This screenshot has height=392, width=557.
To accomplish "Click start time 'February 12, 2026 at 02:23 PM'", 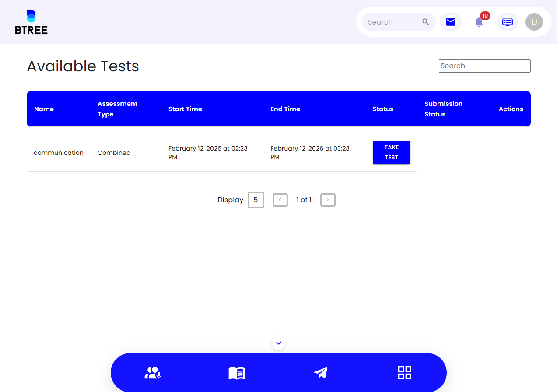I will (x=208, y=153).
